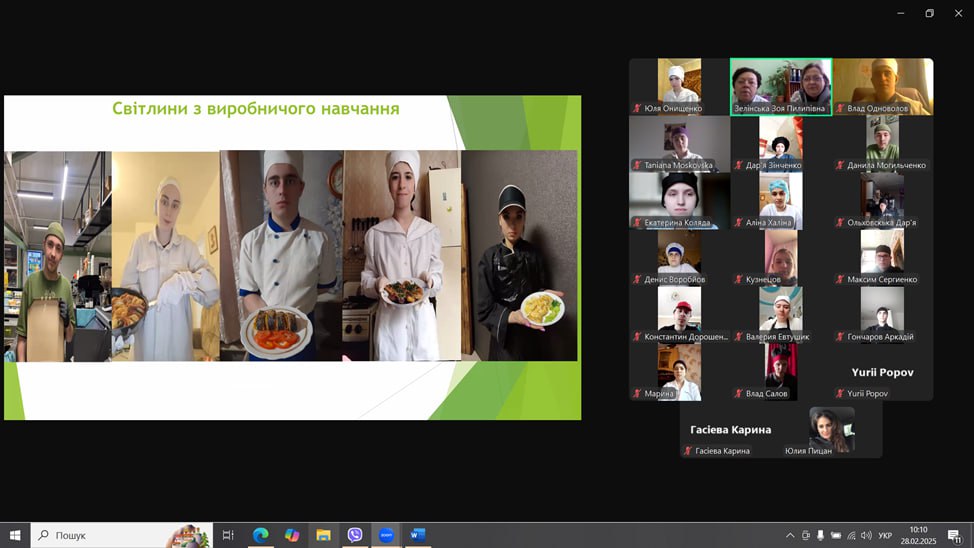Open the Zoom app in the taskbar
The image size is (974, 548).
coord(386,535)
